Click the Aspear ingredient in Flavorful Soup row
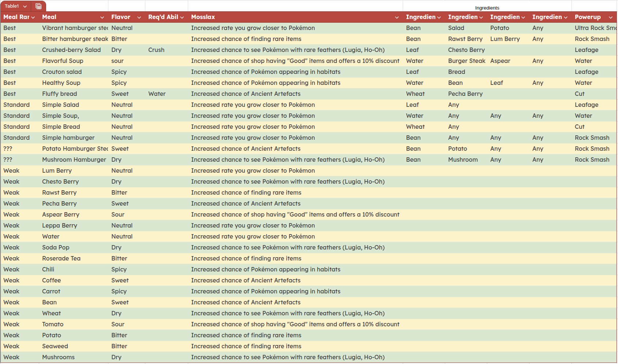This screenshot has width=618, height=364. coord(508,61)
